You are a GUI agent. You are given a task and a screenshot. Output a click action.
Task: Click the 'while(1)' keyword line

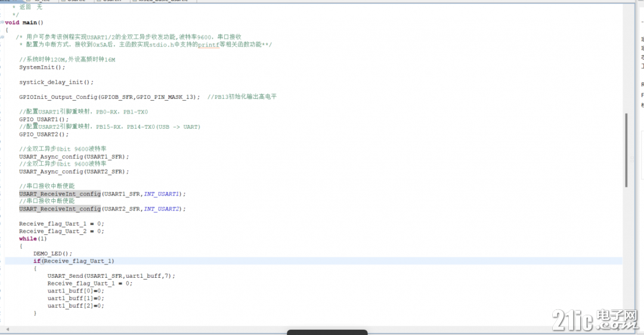pyautogui.click(x=33, y=238)
